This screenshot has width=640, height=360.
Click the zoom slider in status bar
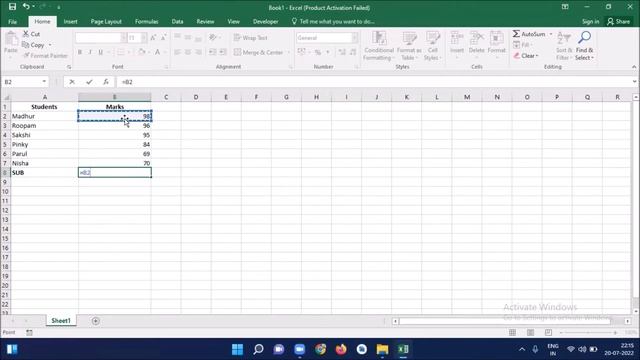(x=588, y=333)
